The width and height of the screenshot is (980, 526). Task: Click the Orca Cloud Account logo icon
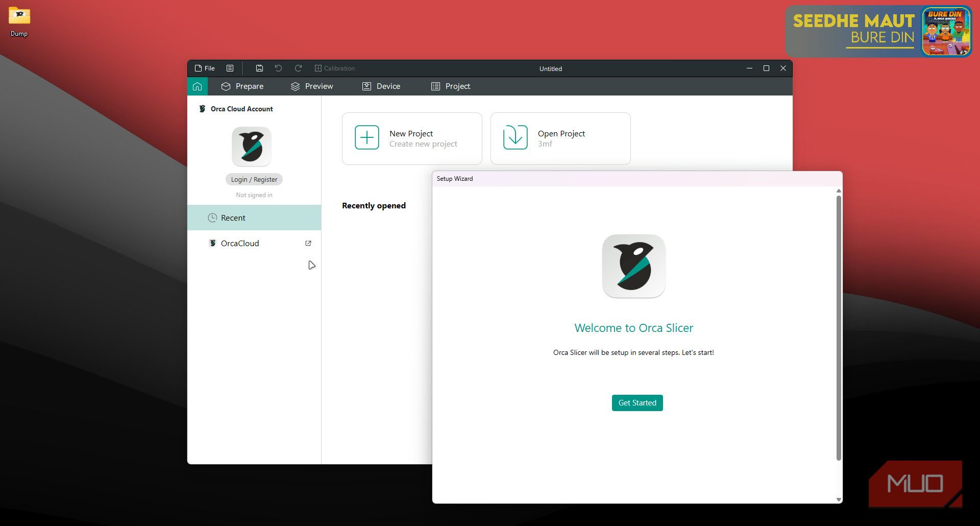(202, 109)
